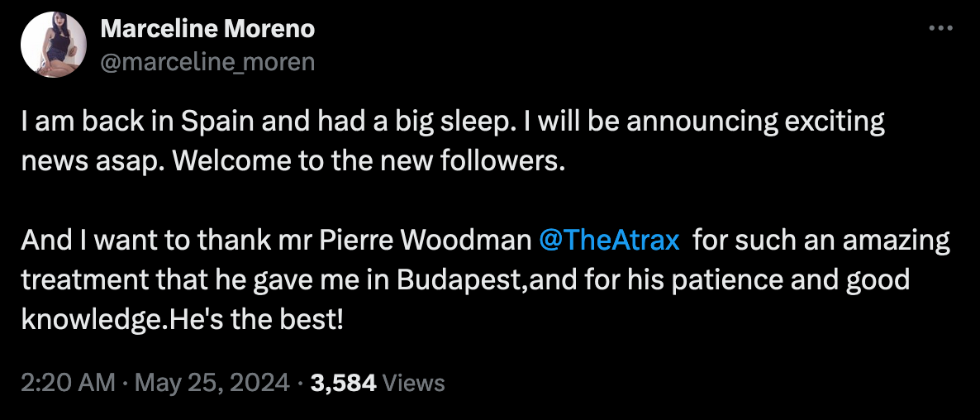
Task: Click the "exciting" word in the first line
Action: 830,122
